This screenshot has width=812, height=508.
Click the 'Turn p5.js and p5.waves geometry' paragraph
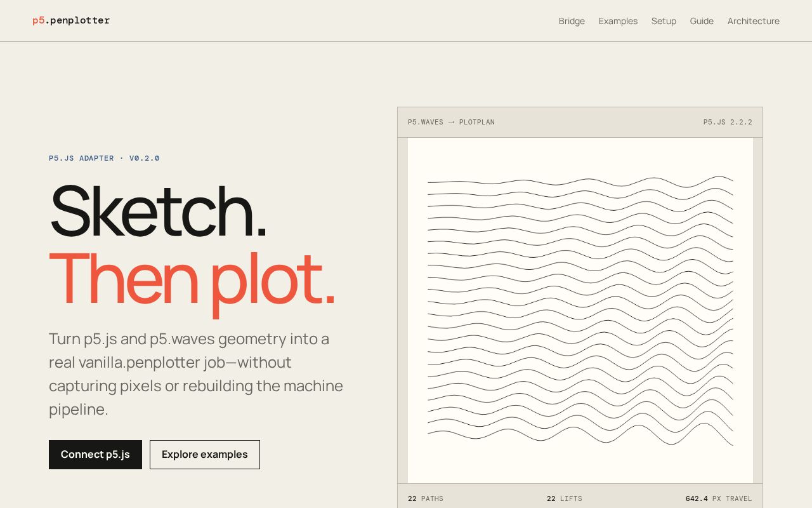[x=197, y=374]
